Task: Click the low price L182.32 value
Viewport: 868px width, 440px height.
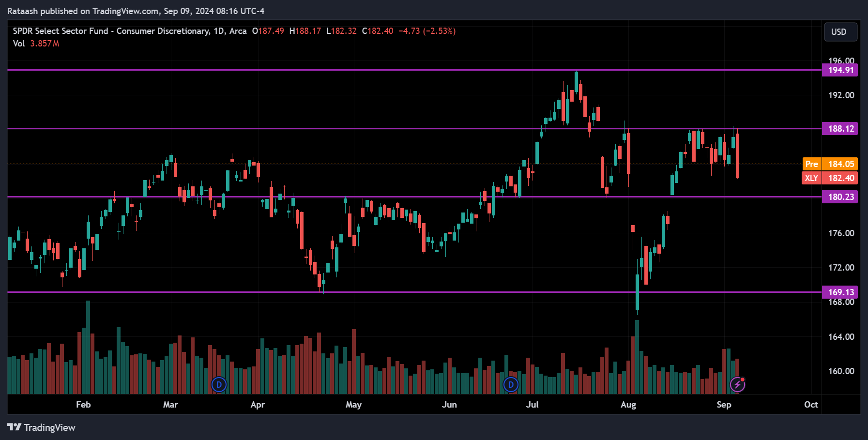Action: pos(341,31)
